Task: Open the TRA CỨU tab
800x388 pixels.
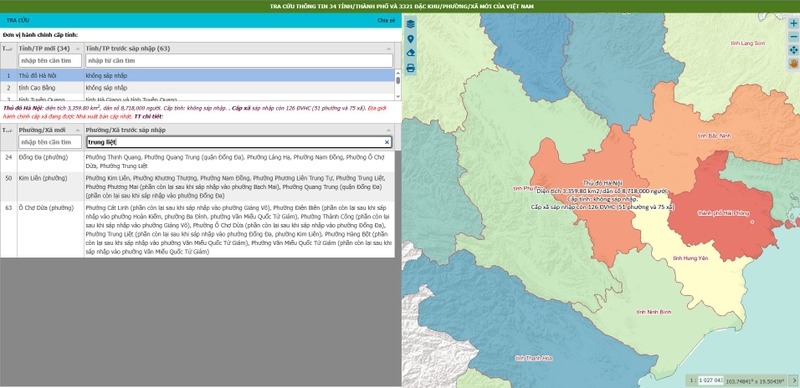Action: pos(18,20)
